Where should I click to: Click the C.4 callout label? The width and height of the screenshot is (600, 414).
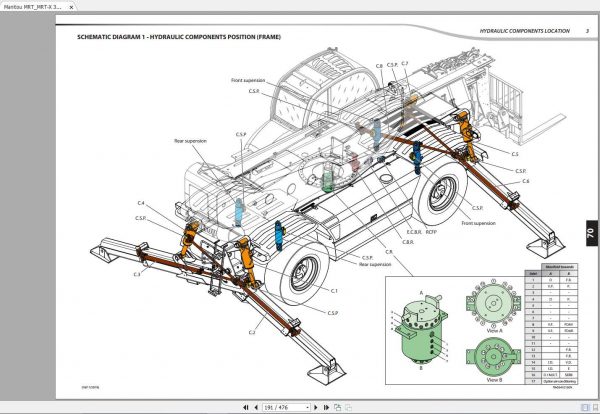pyautogui.click(x=141, y=203)
